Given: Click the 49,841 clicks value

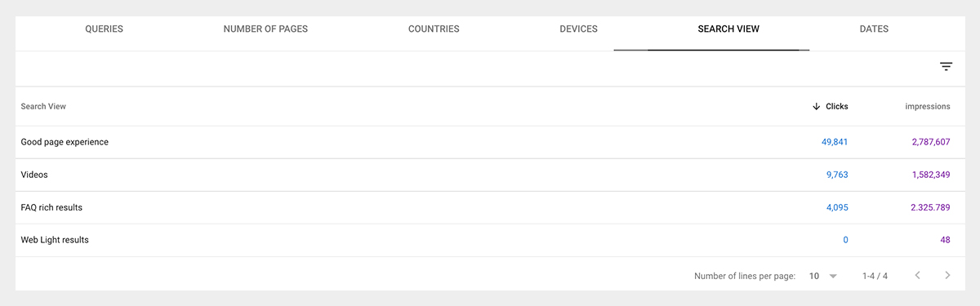Looking at the screenshot, I should (x=835, y=142).
